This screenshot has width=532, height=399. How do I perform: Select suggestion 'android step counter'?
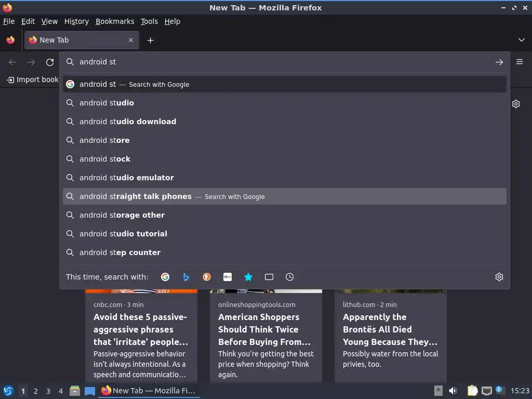284,252
